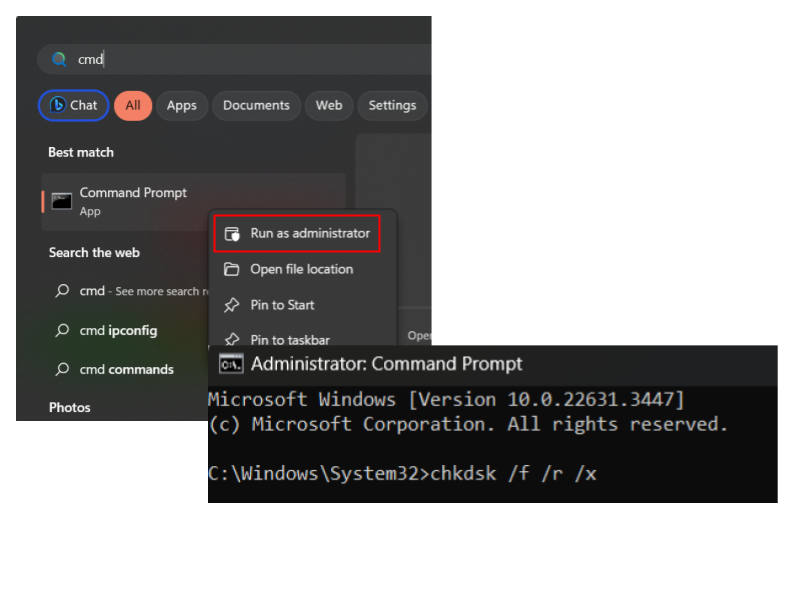800x600 pixels.
Task: Select the All filter tab
Action: pyautogui.click(x=133, y=106)
